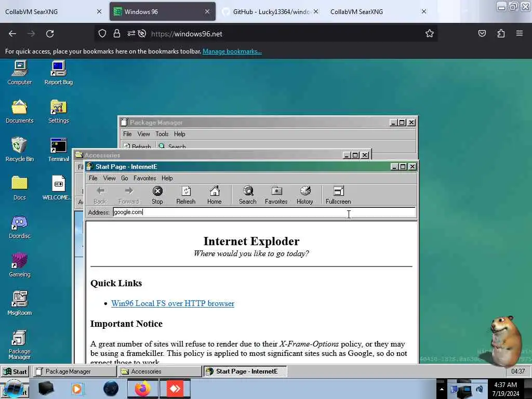Click the Back arrow in InternetE toolbar

tap(100, 195)
